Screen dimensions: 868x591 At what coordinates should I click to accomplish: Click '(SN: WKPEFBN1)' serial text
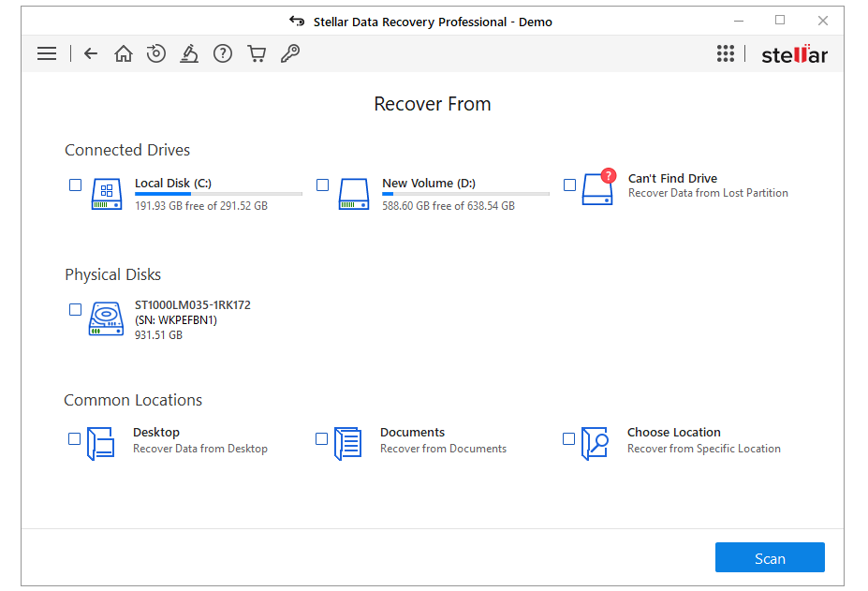click(176, 320)
